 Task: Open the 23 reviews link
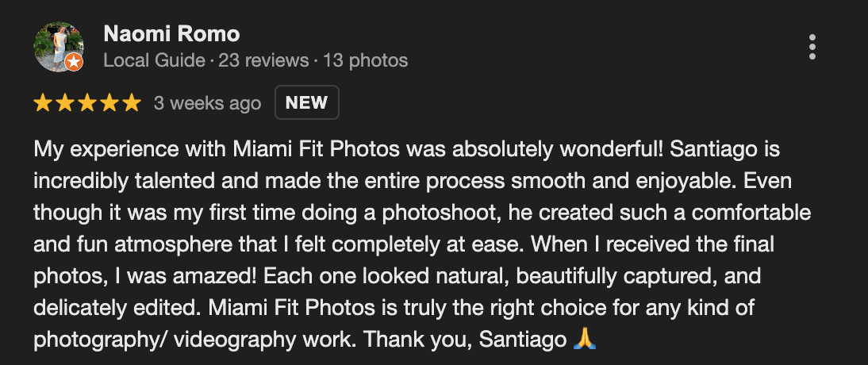coord(263,60)
